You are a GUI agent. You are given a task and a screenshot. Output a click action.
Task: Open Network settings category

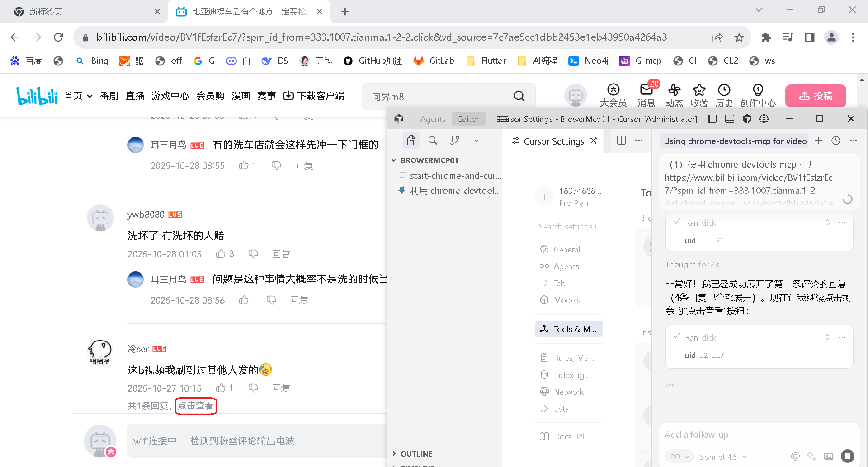pyautogui.click(x=569, y=392)
